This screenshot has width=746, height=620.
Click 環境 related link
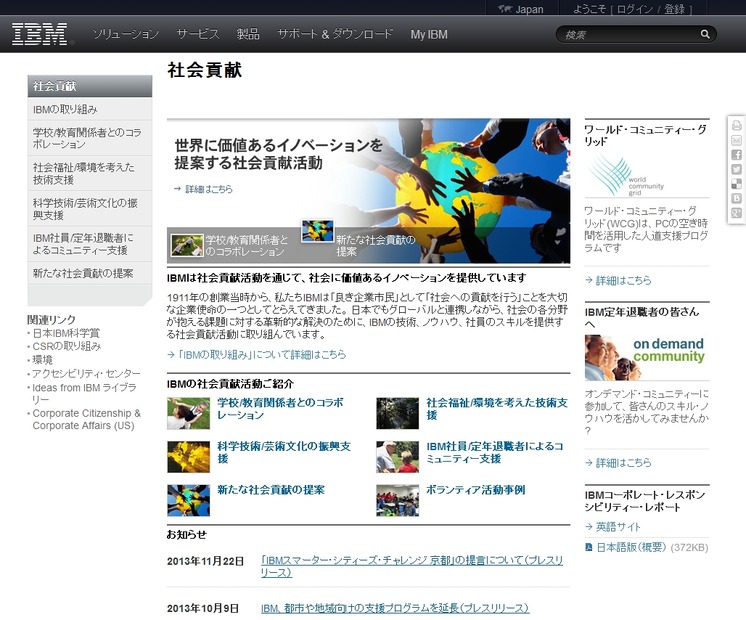[x=42, y=360]
